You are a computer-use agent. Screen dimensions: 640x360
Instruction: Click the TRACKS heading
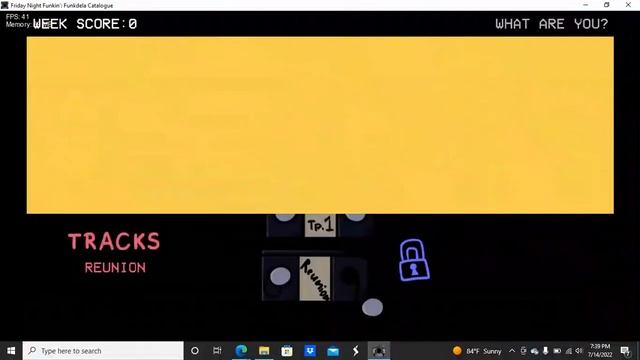tap(114, 241)
